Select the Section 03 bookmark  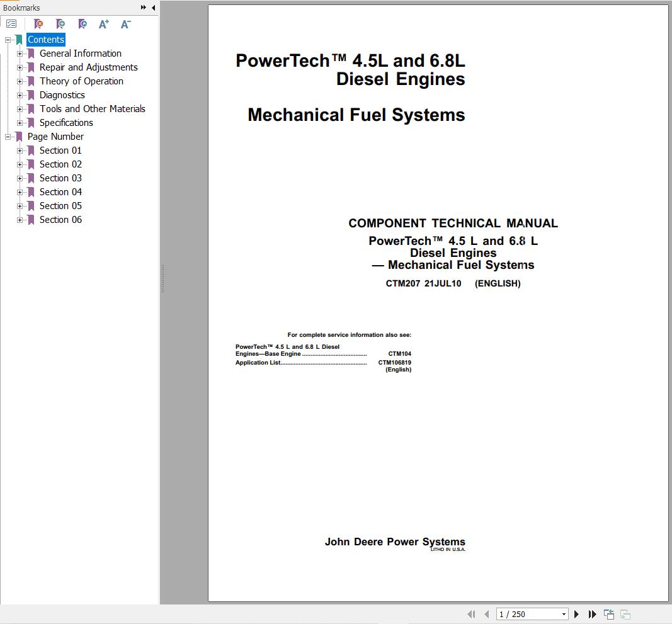tap(60, 178)
